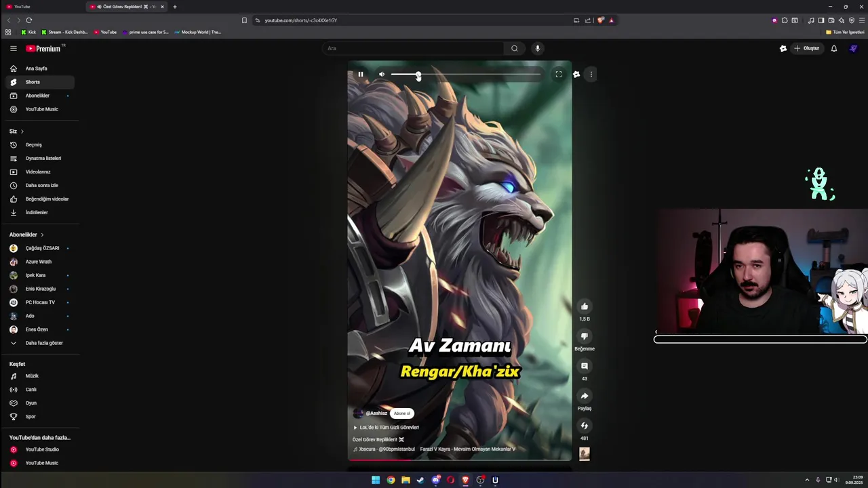This screenshot has width=868, height=488.
Task: Click the Oluştur create button
Action: tap(807, 49)
